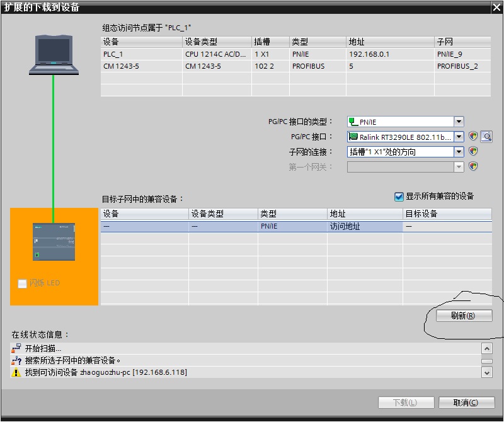Click PN/IE type cell in compatible devices row
504x422 pixels.
pos(292,226)
